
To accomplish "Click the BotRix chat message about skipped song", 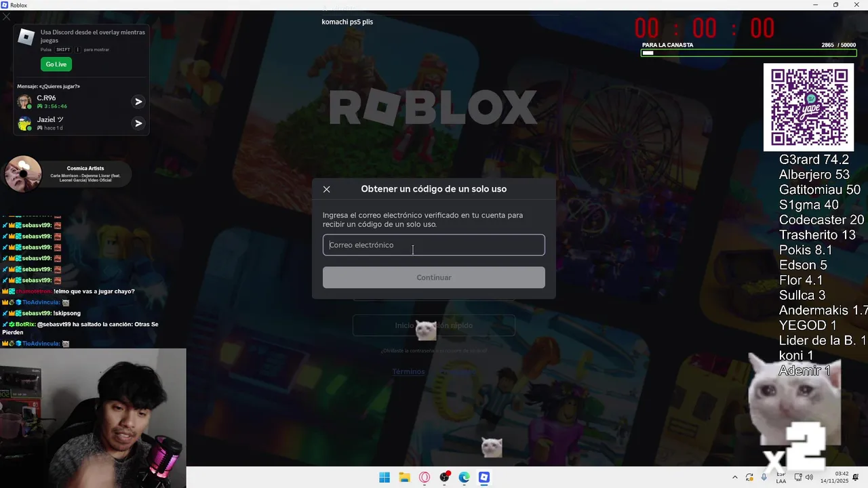I will point(80,328).
